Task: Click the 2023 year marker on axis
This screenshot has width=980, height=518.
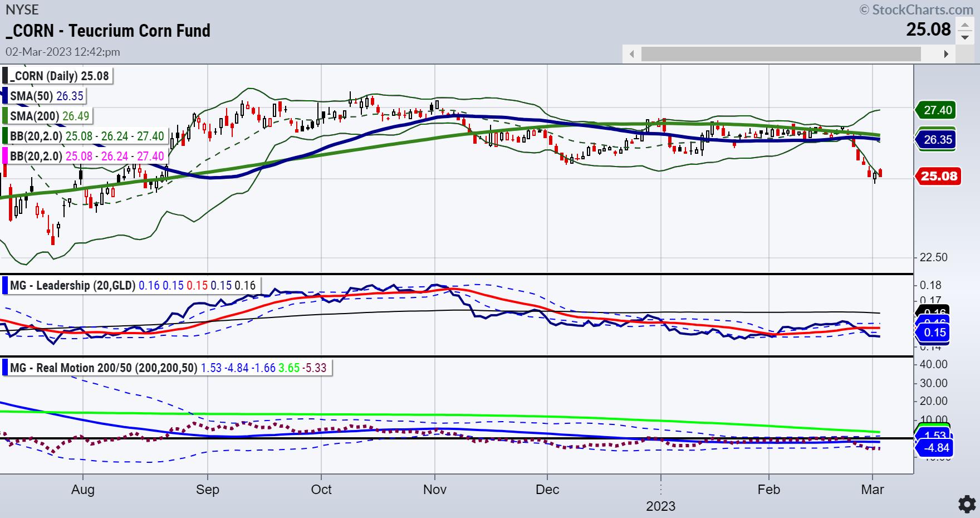Action: 660,506
